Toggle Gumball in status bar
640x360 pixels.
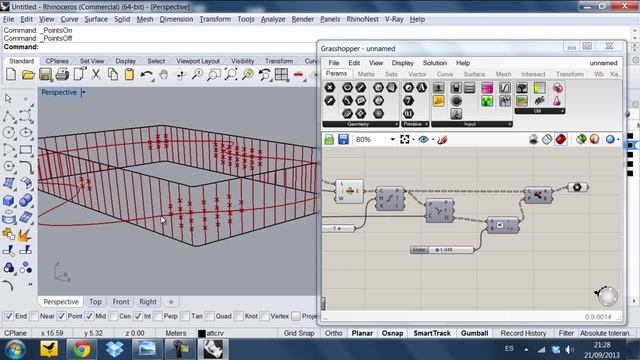pos(474,333)
